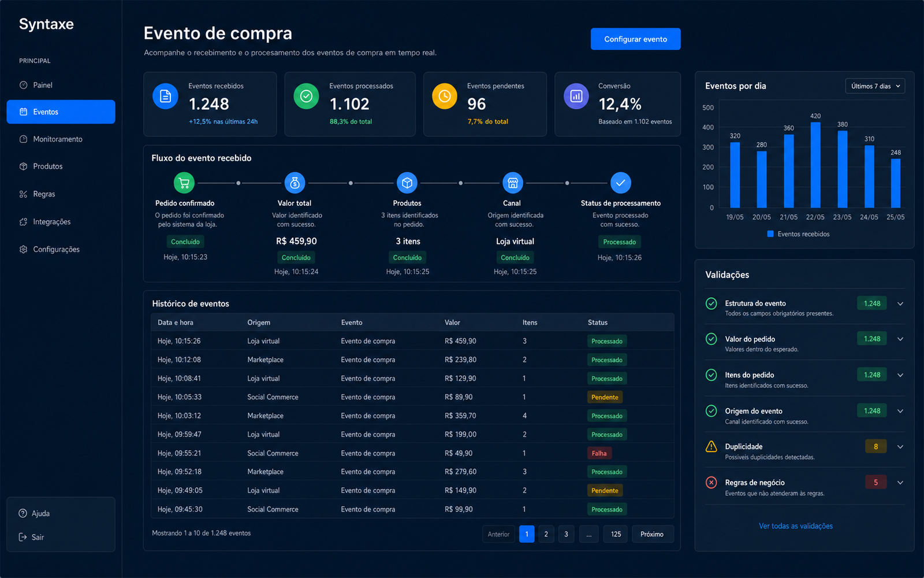This screenshot has width=924, height=578.
Task: Click the Canal storefront icon
Action: click(x=513, y=183)
